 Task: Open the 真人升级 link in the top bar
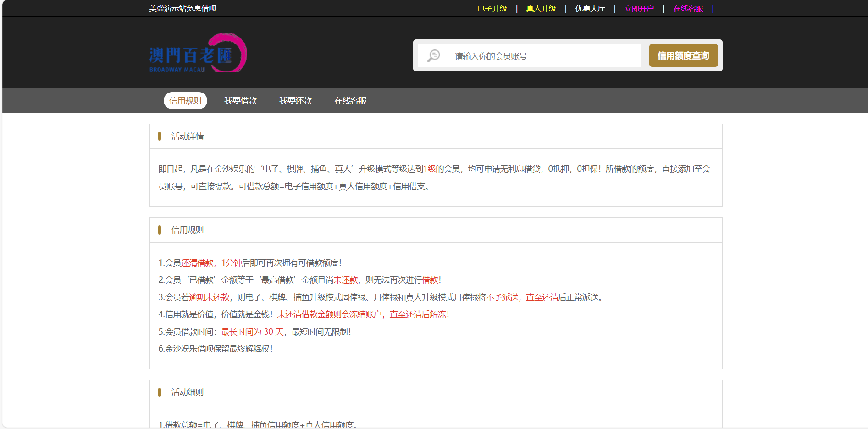541,9
